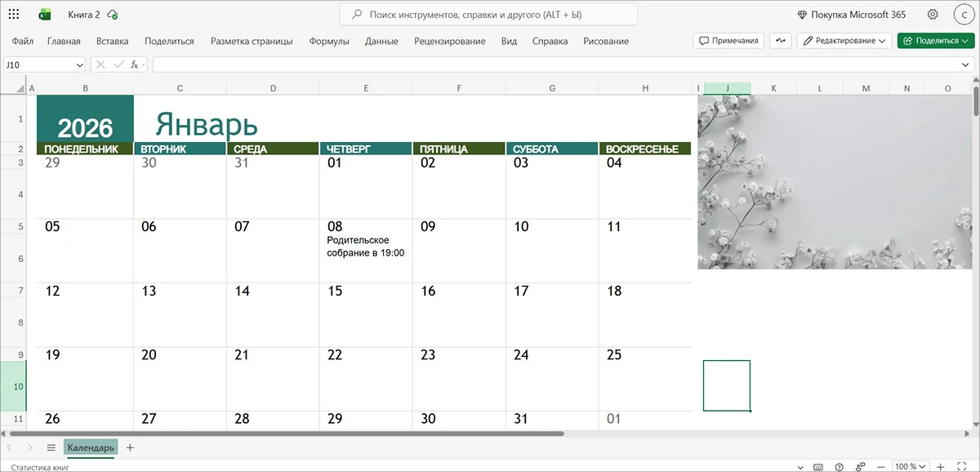Click the Примечания button
Image resolution: width=980 pixels, height=472 pixels.
pyautogui.click(x=729, y=41)
